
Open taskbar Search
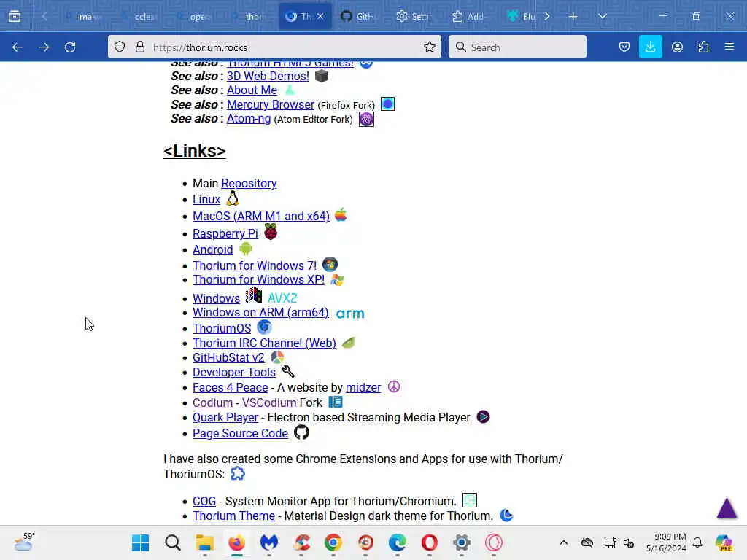[173, 542]
